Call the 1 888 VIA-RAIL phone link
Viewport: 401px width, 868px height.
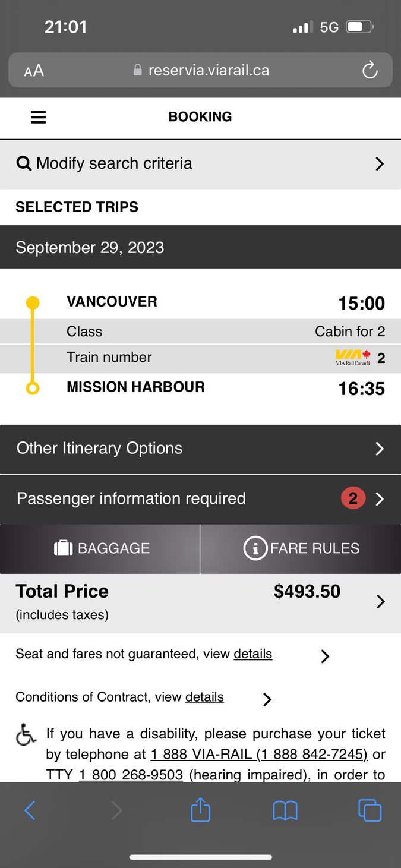tap(259, 755)
